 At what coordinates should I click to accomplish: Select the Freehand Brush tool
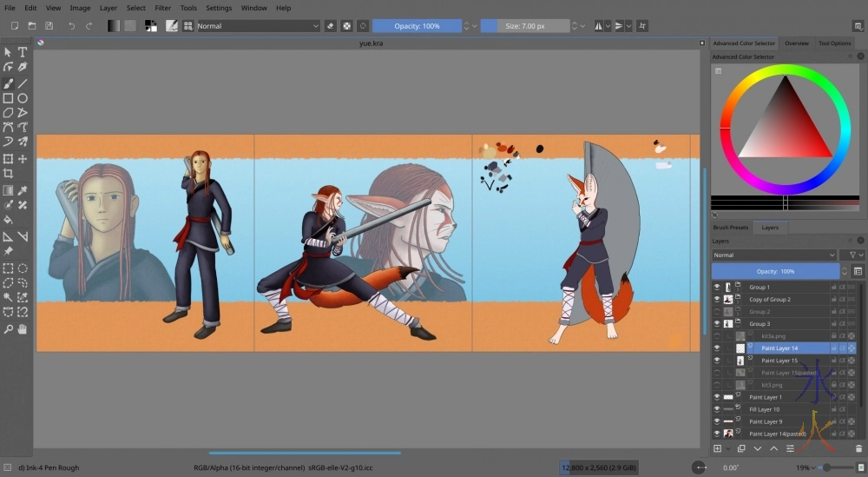pos(8,83)
